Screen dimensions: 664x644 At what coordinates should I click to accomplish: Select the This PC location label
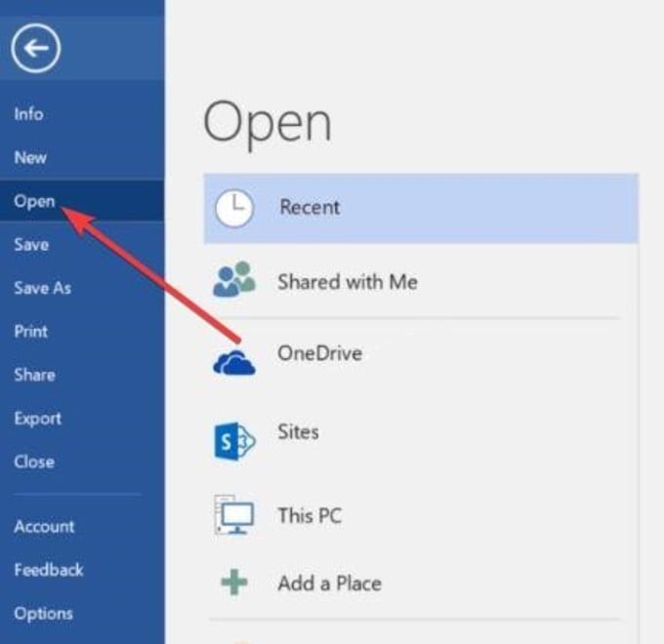coord(310,515)
